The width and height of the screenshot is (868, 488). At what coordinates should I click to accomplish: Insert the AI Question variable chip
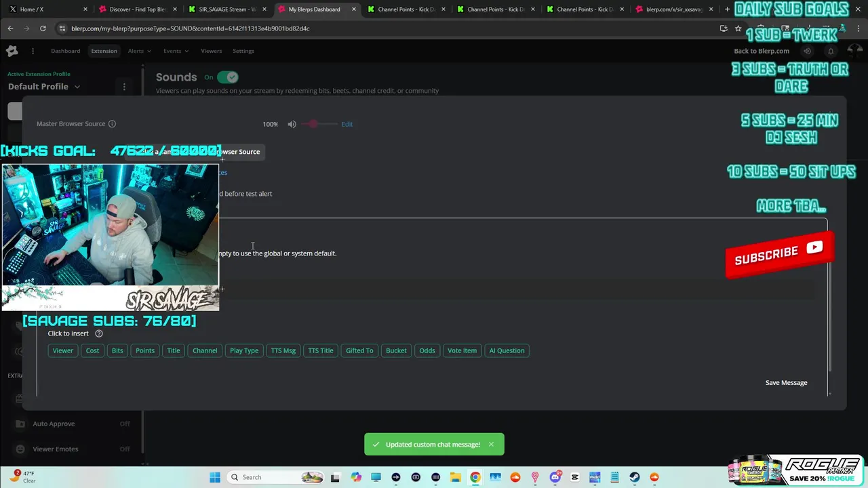point(507,350)
